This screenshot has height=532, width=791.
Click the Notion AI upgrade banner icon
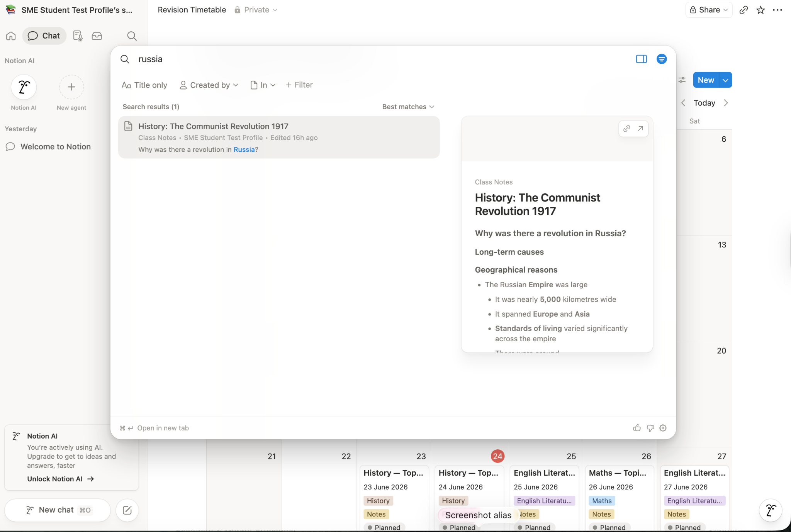(16, 436)
